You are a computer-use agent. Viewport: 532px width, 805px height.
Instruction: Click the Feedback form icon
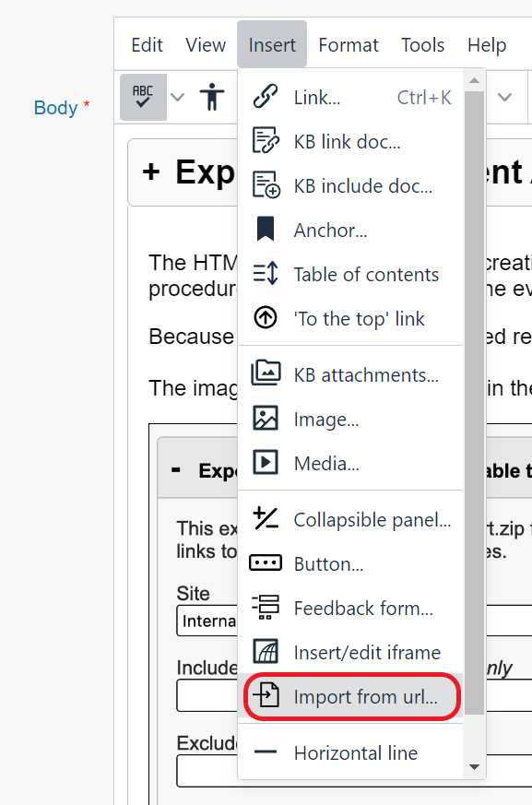[266, 607]
